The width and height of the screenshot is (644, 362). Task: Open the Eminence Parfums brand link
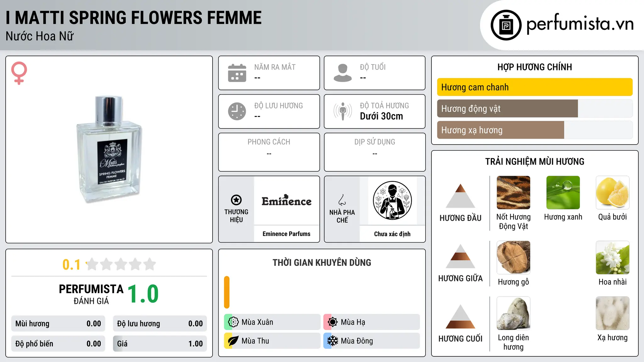click(x=286, y=234)
